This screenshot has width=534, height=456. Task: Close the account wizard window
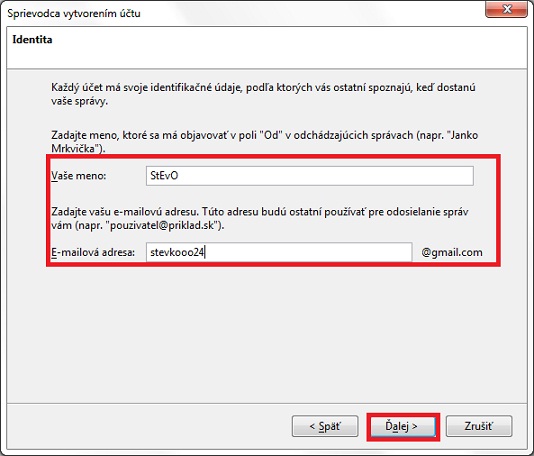tap(507, 9)
